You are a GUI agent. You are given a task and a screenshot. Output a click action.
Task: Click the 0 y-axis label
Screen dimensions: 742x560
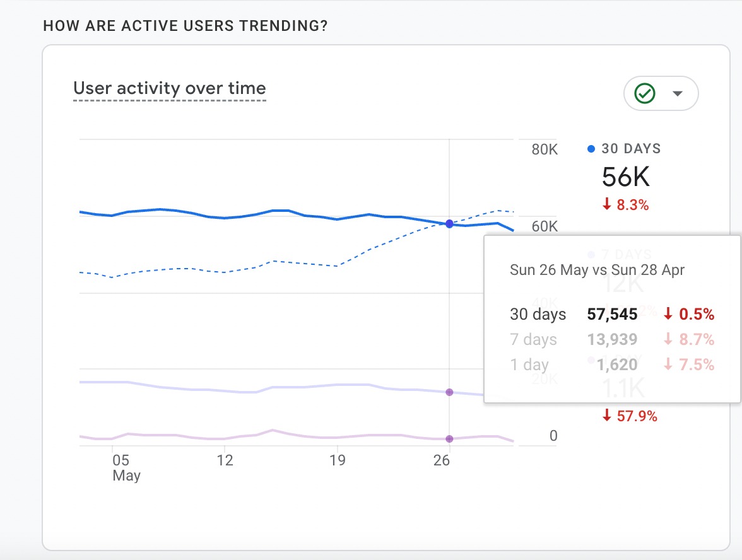(x=554, y=436)
